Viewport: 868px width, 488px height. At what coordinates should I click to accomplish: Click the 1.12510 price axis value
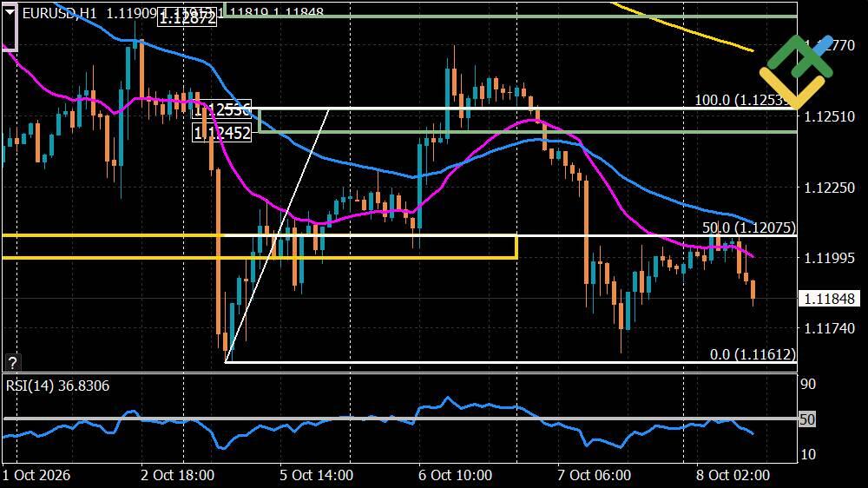[829, 116]
